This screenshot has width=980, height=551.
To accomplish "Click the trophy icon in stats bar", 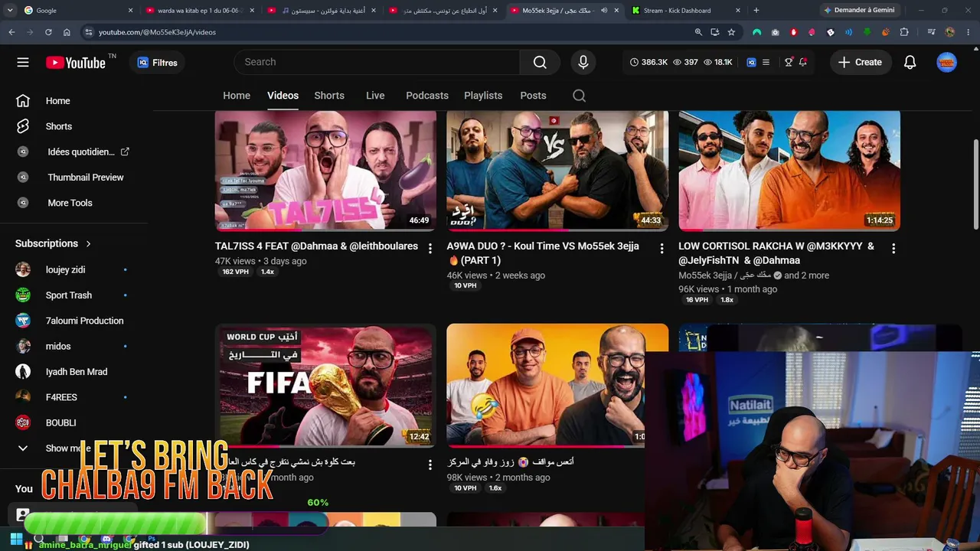I will pos(789,62).
